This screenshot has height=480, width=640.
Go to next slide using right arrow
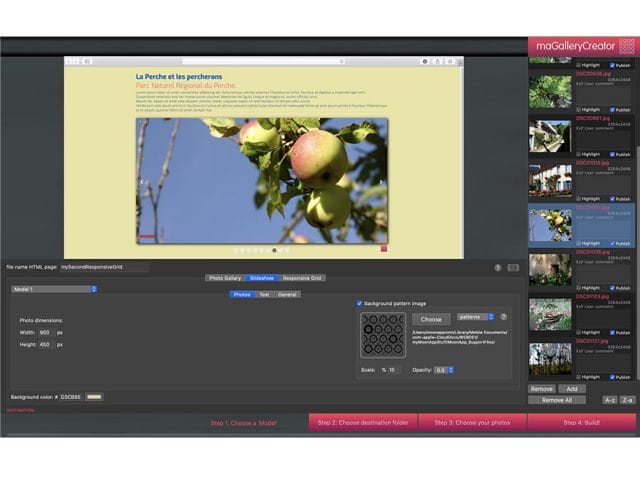click(x=381, y=183)
